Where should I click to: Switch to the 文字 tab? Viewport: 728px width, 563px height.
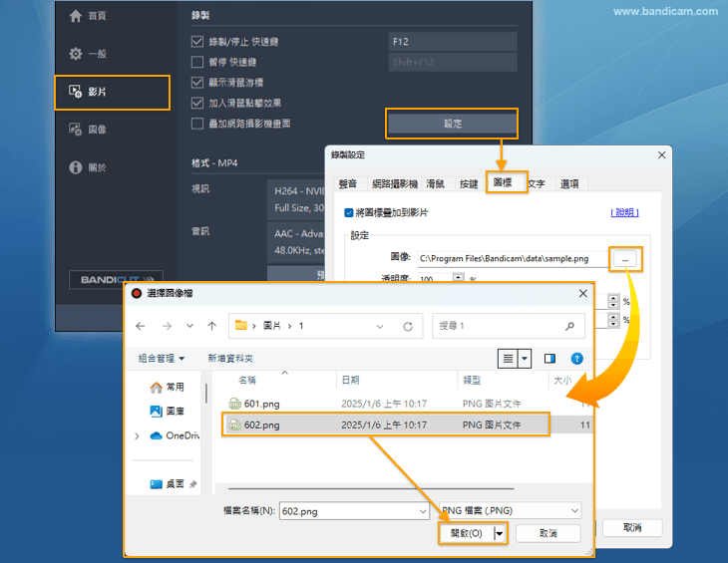[x=537, y=184]
